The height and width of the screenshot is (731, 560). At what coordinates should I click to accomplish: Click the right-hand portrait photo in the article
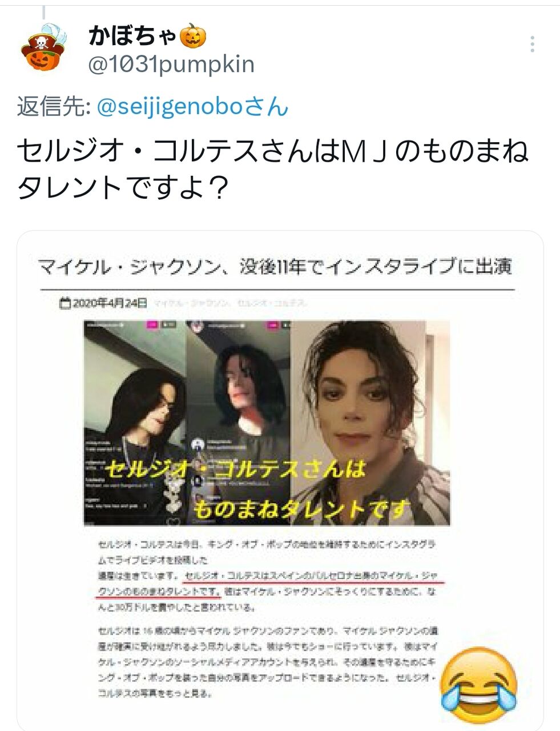(370, 423)
